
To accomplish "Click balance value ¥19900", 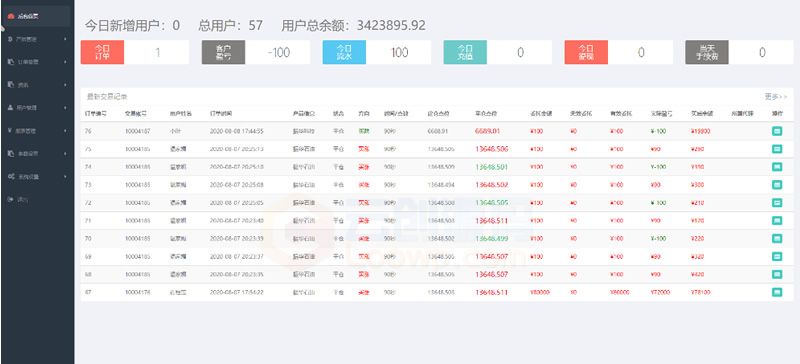I will click(x=700, y=131).
